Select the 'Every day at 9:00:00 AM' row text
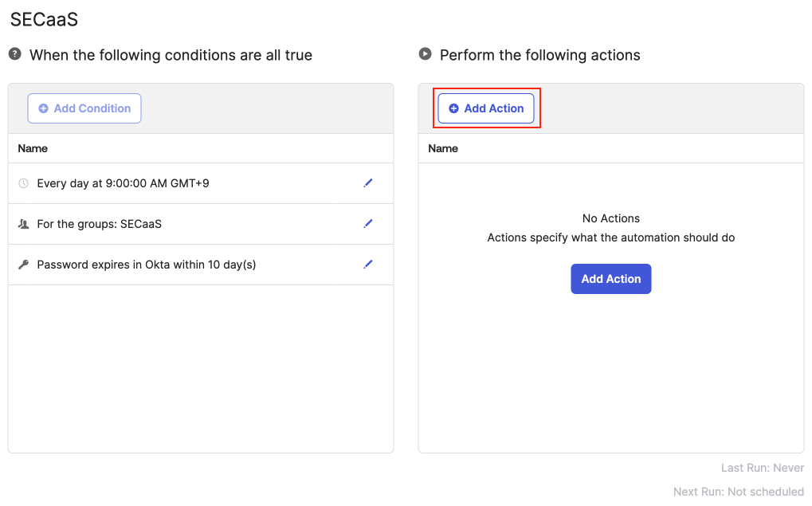The width and height of the screenshot is (812, 506). tap(123, 183)
